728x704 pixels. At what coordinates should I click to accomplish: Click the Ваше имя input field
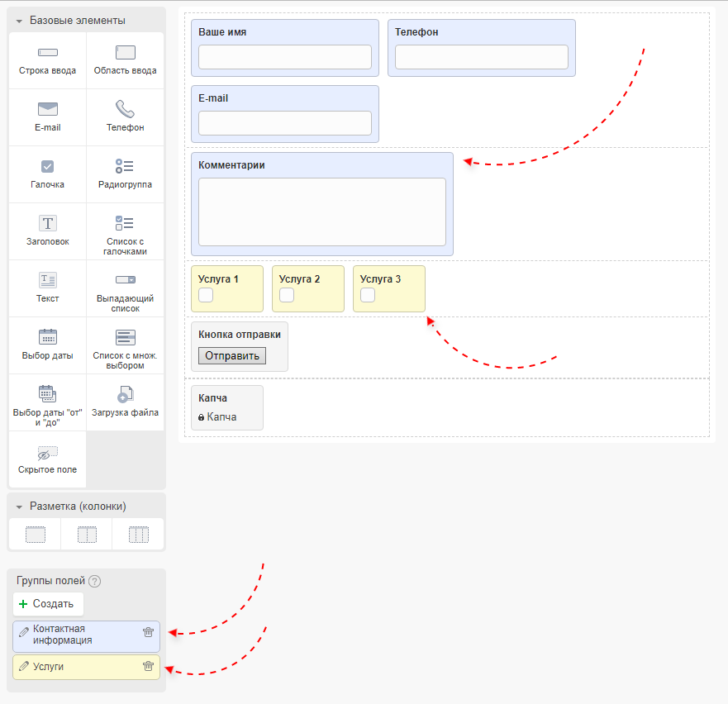click(285, 57)
